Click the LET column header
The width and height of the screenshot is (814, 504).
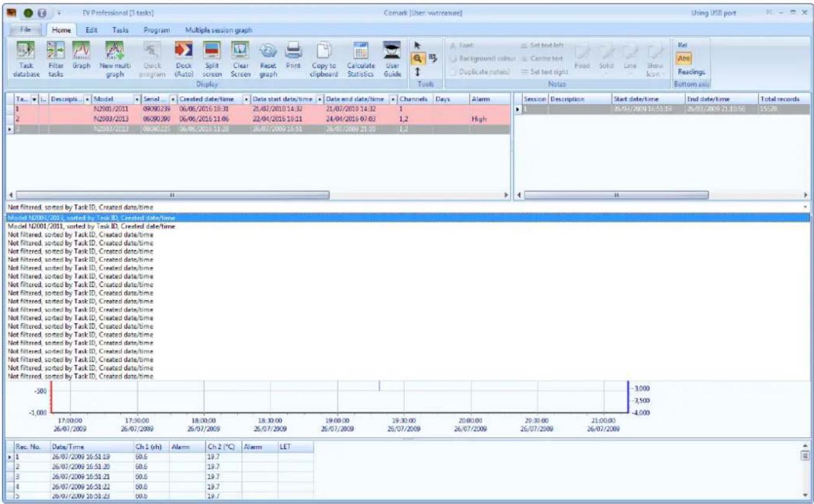[295, 447]
